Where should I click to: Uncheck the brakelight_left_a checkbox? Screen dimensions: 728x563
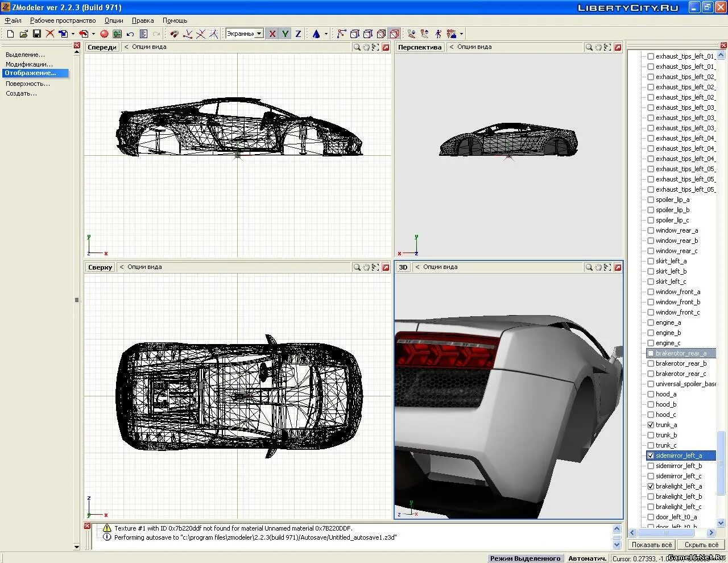(651, 486)
